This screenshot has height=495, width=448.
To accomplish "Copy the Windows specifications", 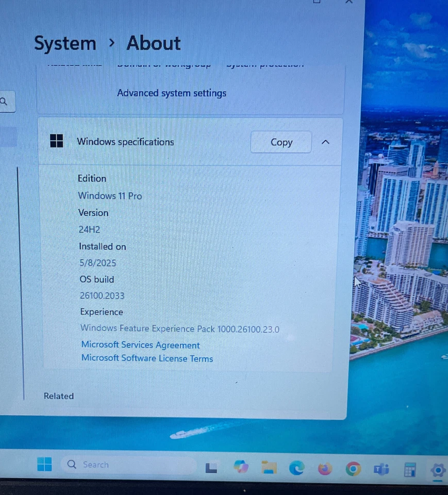I will [x=281, y=142].
